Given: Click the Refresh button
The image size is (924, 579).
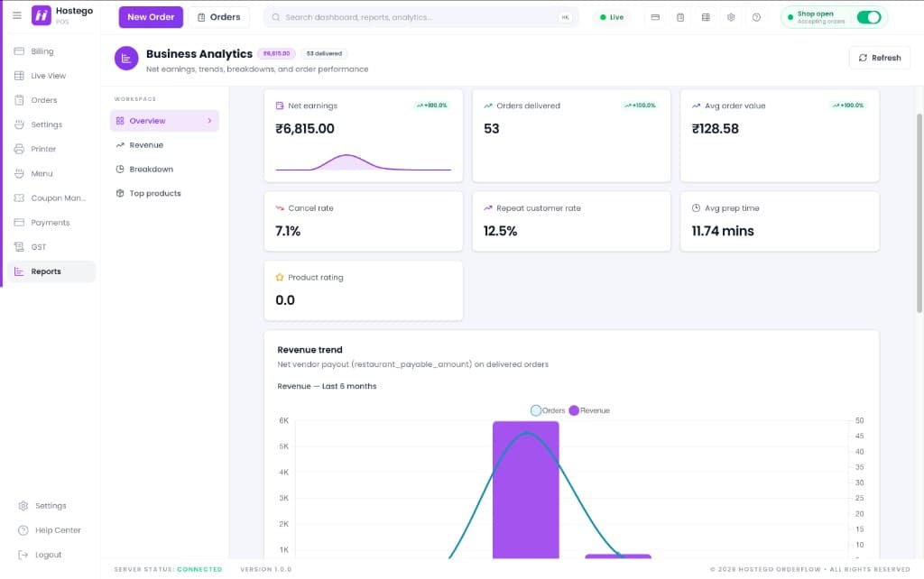Looking at the screenshot, I should 879,58.
